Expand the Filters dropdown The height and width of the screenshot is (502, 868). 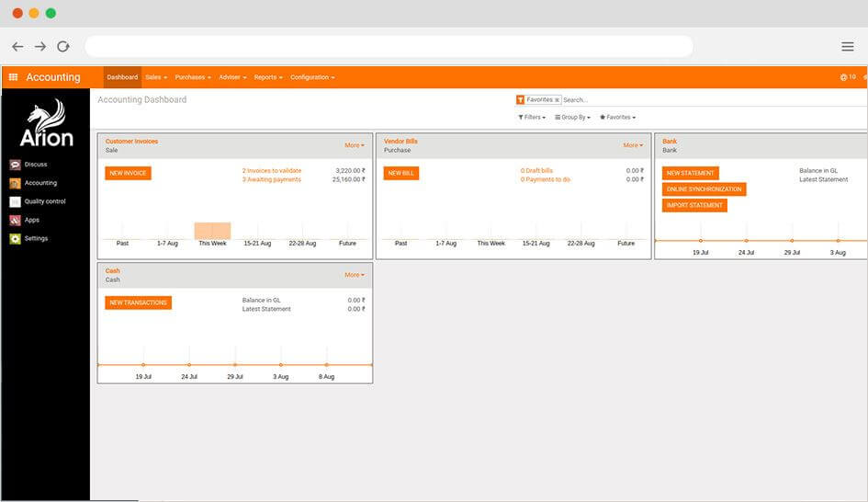coord(532,118)
